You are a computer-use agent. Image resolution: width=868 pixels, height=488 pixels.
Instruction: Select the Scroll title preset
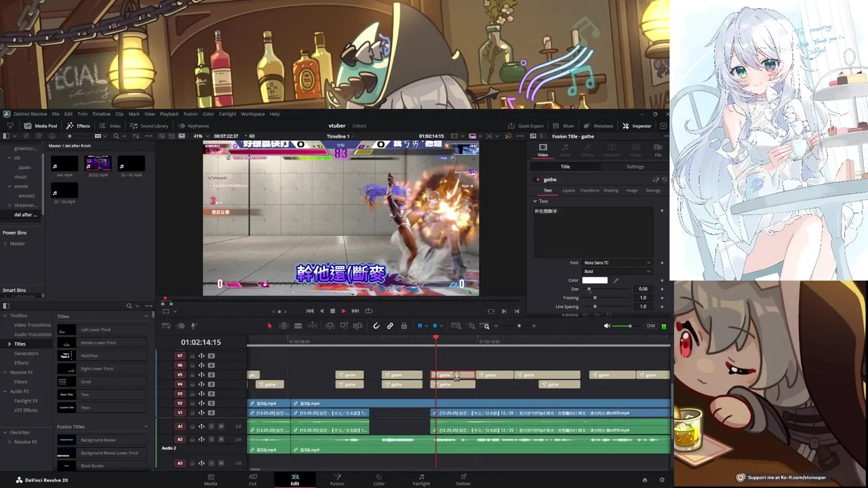(x=102, y=382)
